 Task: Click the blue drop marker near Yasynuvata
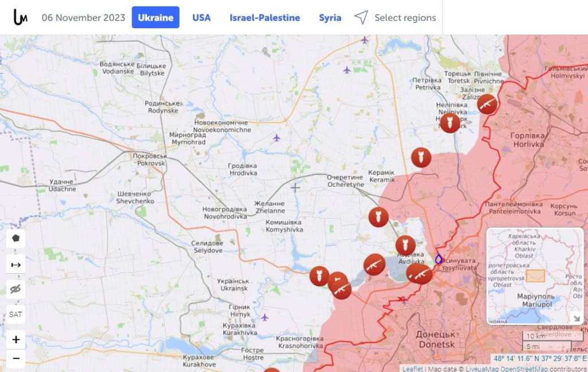[x=438, y=259]
